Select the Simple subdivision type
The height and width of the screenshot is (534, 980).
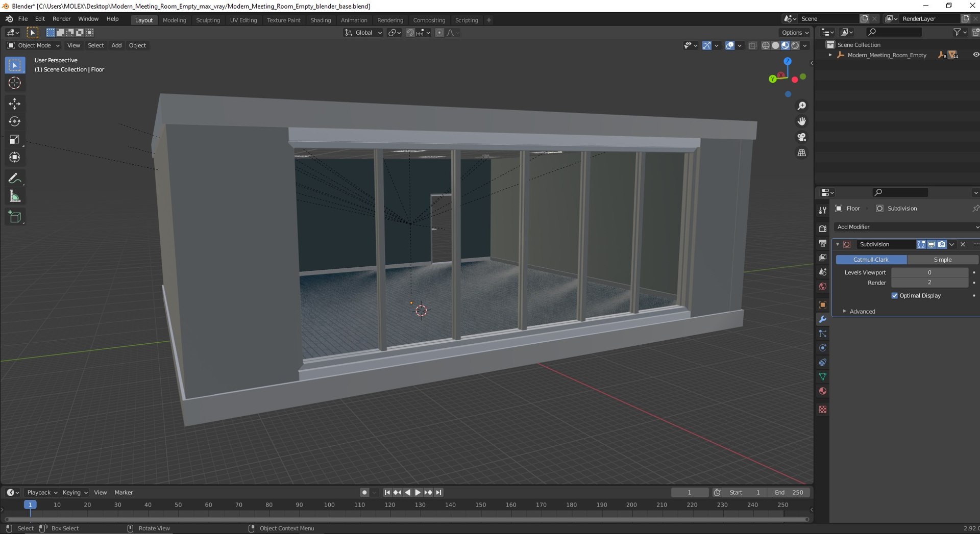942,260
